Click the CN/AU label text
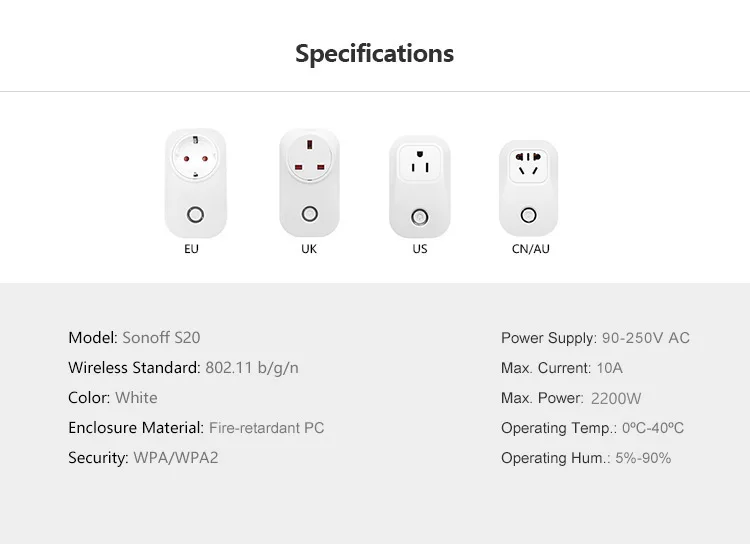The width and height of the screenshot is (750, 544). pos(530,249)
